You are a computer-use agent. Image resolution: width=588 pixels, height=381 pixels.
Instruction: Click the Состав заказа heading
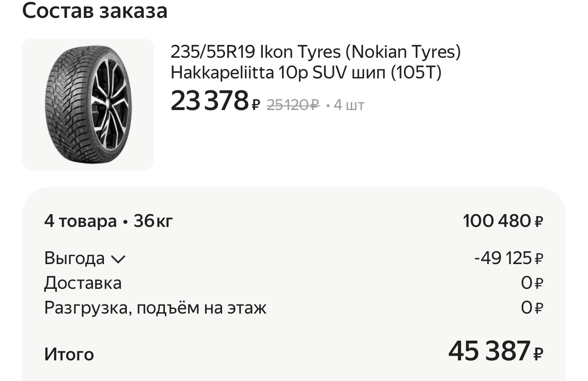click(95, 11)
